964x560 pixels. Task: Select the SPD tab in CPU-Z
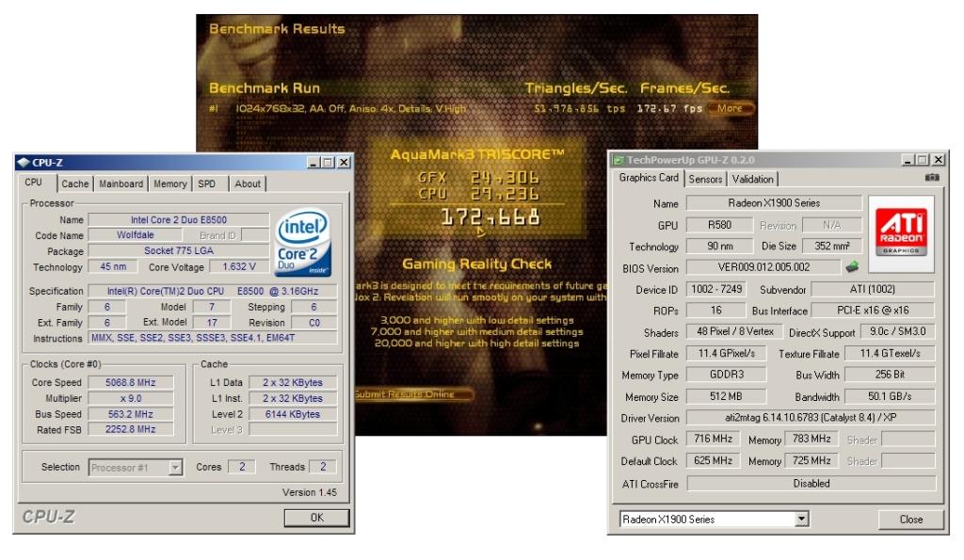(207, 184)
